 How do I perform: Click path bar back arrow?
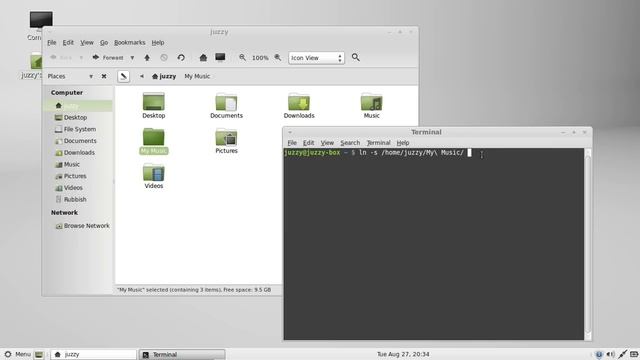pos(142,76)
